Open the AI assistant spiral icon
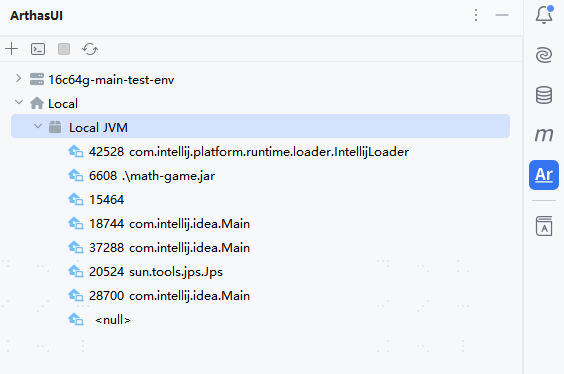This screenshot has width=564, height=374. coord(544,55)
